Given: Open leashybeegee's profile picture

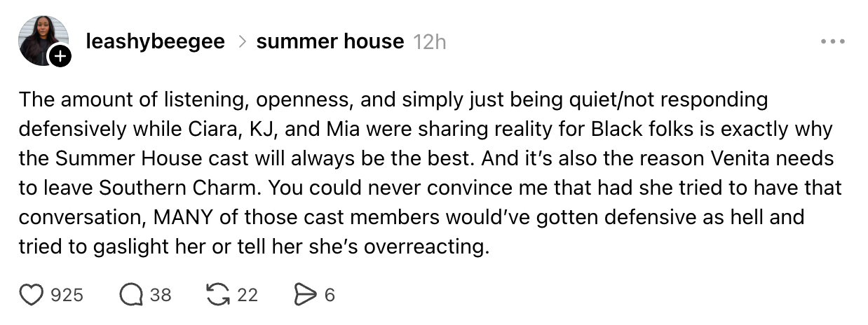Looking at the screenshot, I should click(43, 41).
